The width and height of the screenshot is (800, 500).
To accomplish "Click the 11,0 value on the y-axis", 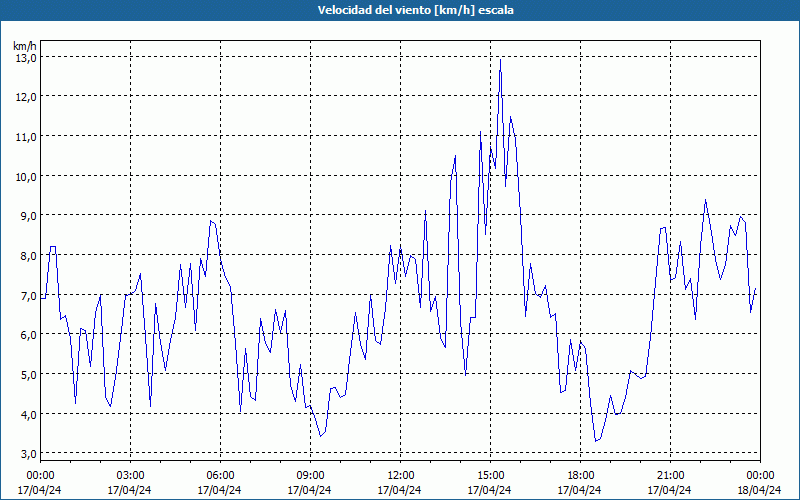I will pyautogui.click(x=25, y=137).
